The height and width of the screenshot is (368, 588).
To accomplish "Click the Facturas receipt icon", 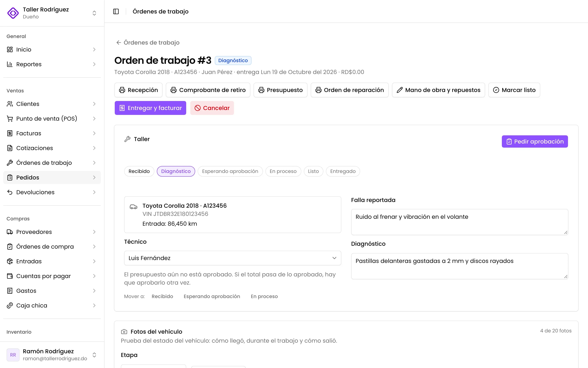I will point(10,133).
